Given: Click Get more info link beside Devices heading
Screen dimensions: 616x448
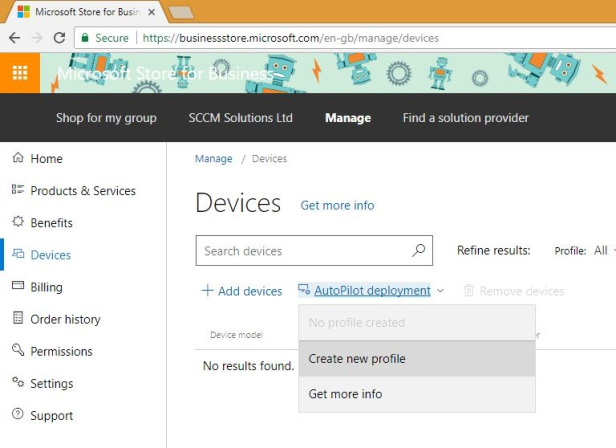Looking at the screenshot, I should (x=337, y=205).
